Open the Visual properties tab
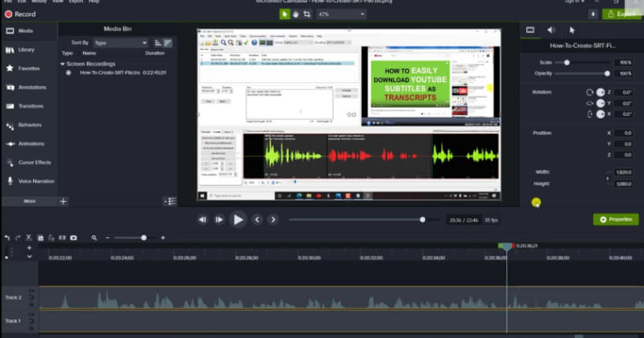644x338 pixels. [x=530, y=30]
